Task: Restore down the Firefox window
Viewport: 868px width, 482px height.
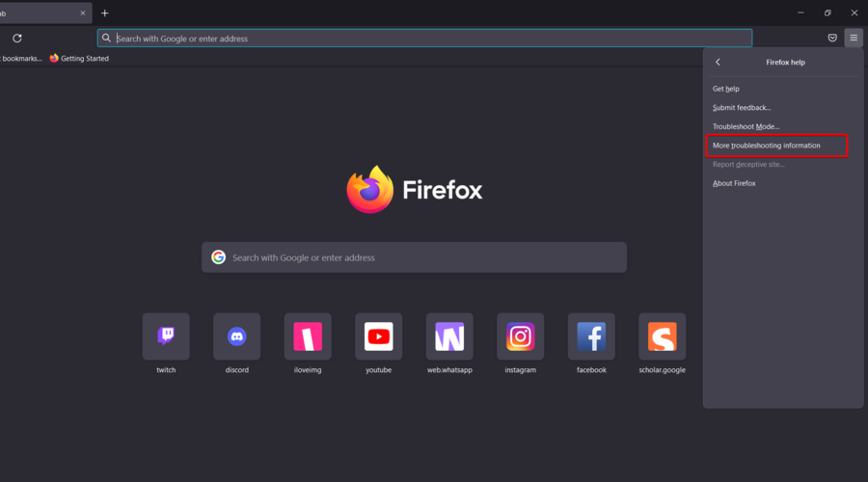Action: (827, 13)
